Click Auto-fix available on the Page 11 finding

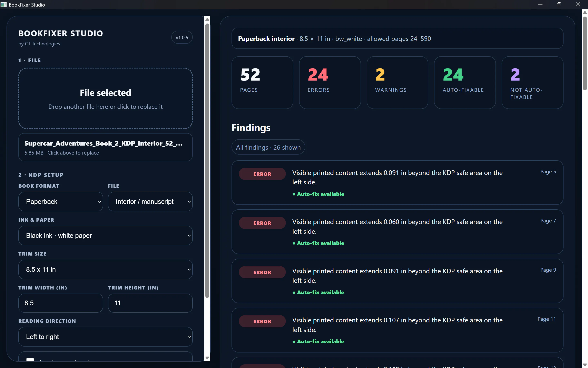318,341
